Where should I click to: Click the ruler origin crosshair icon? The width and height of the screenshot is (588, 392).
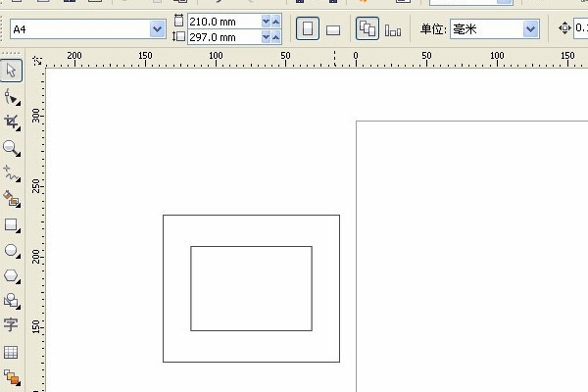(x=37, y=61)
